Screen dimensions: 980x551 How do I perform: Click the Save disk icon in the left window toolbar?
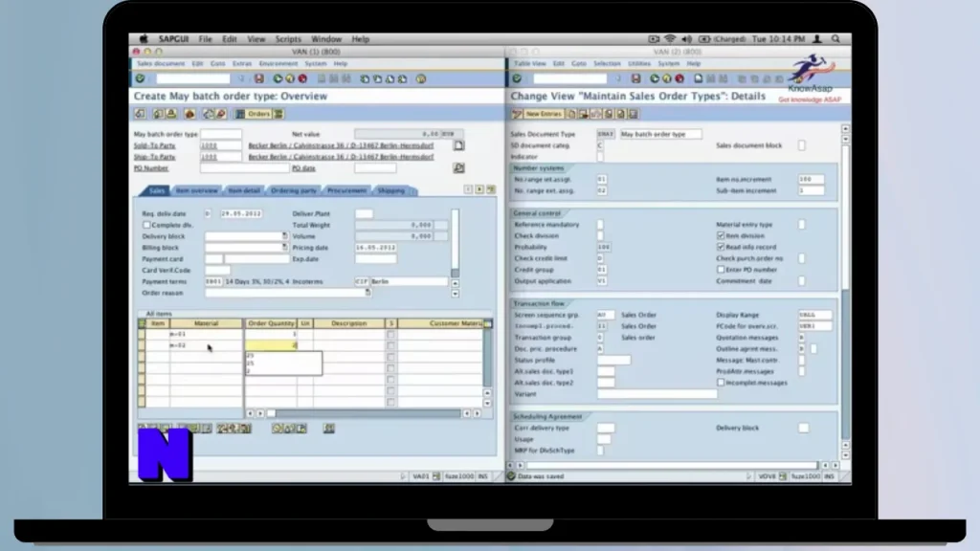(258, 78)
